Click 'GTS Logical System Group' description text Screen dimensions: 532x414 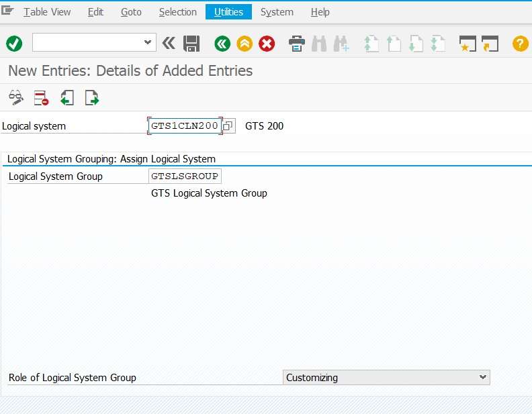click(x=209, y=193)
